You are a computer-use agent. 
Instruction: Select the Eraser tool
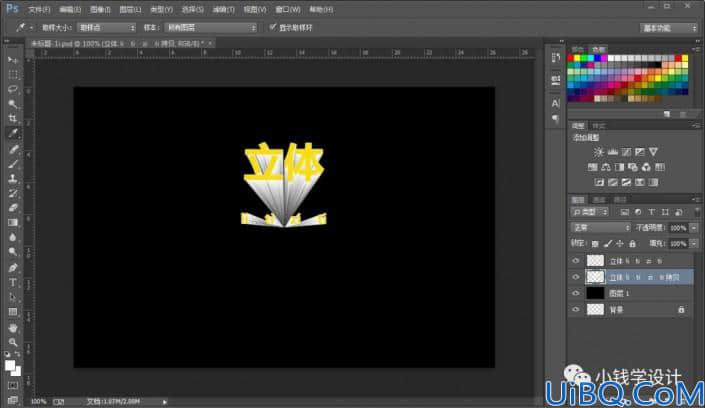pyautogui.click(x=13, y=208)
